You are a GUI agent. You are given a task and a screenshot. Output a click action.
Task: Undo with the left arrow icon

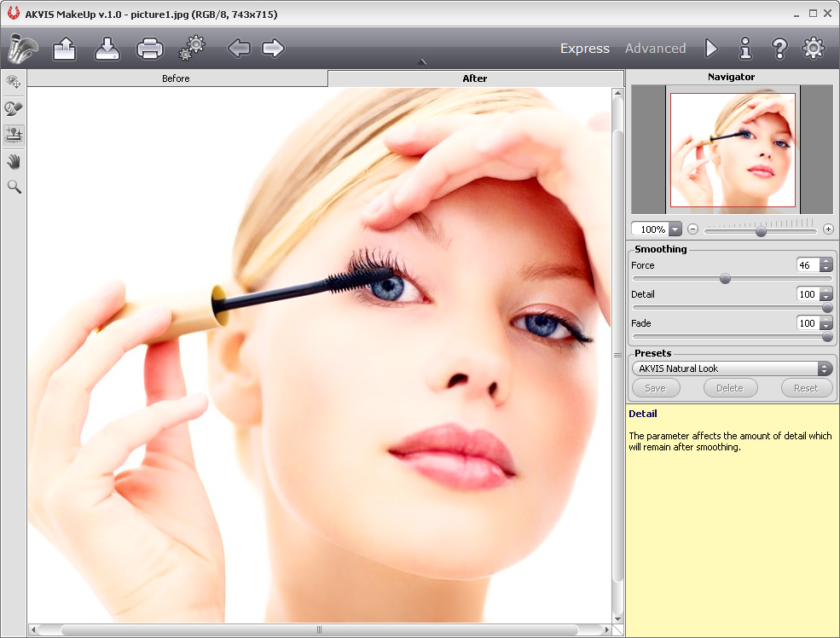coord(239,49)
